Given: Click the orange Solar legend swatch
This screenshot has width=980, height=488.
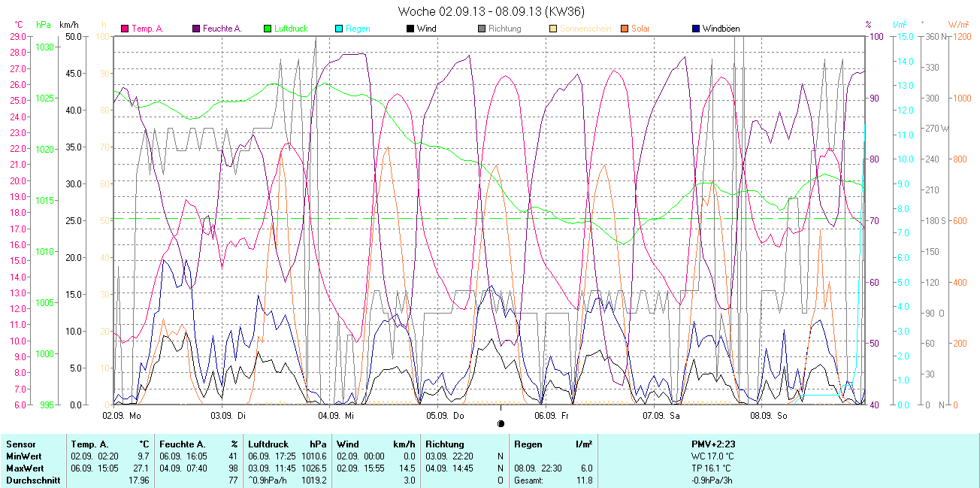Looking at the screenshot, I should [625, 29].
